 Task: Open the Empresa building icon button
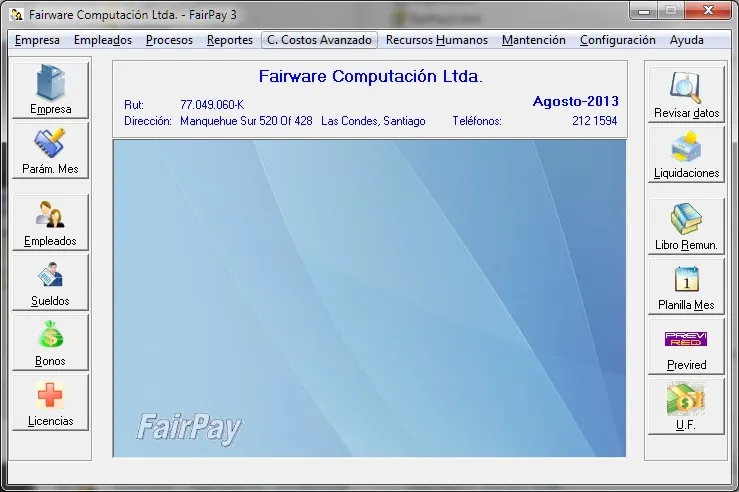[50, 90]
